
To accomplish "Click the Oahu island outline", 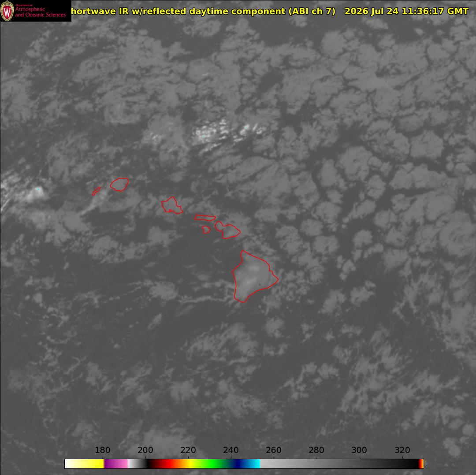I will (172, 205).
